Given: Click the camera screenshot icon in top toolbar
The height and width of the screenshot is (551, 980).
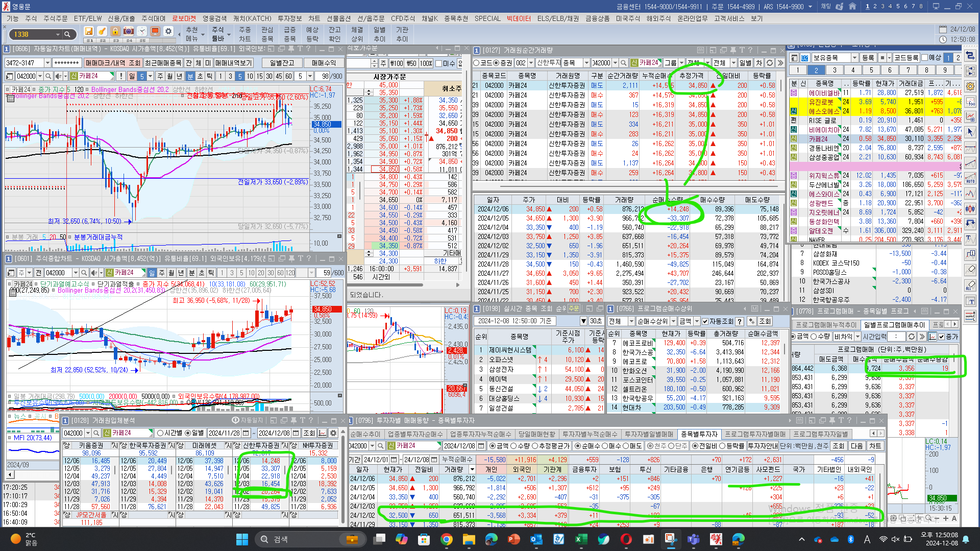Looking at the screenshot, I should 129,31.
